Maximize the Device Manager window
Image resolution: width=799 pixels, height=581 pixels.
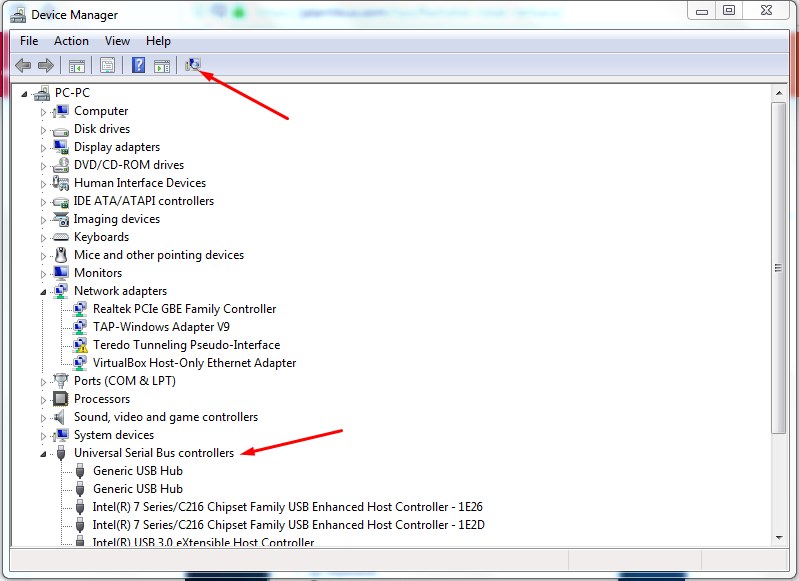[x=729, y=11]
